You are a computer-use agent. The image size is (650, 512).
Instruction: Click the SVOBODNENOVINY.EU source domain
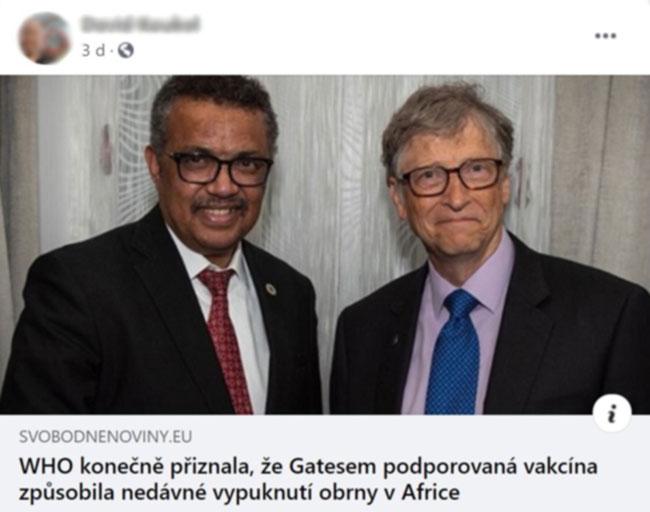(x=105, y=437)
